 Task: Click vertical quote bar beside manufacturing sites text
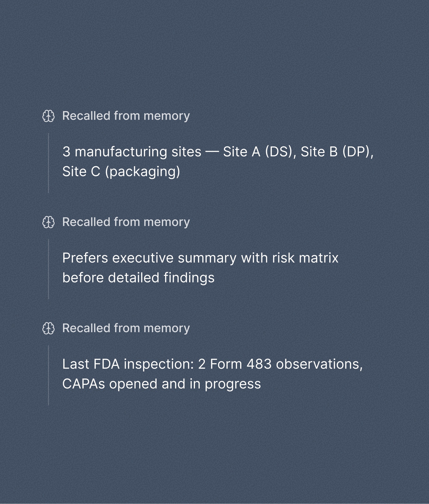pos(48,163)
